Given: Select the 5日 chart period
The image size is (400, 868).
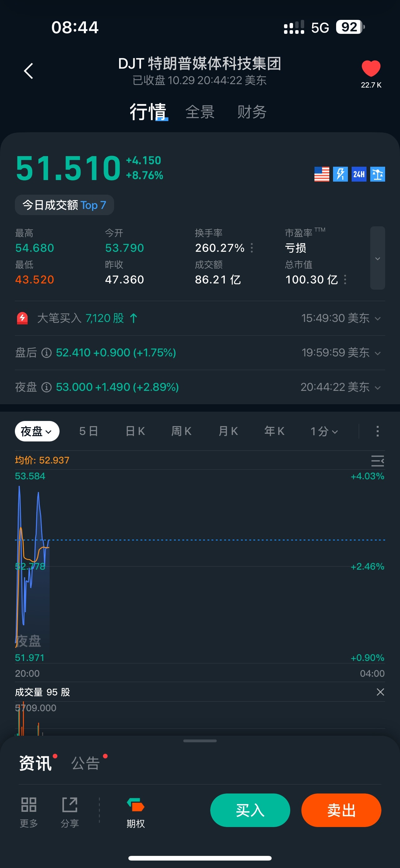Looking at the screenshot, I should click(89, 431).
